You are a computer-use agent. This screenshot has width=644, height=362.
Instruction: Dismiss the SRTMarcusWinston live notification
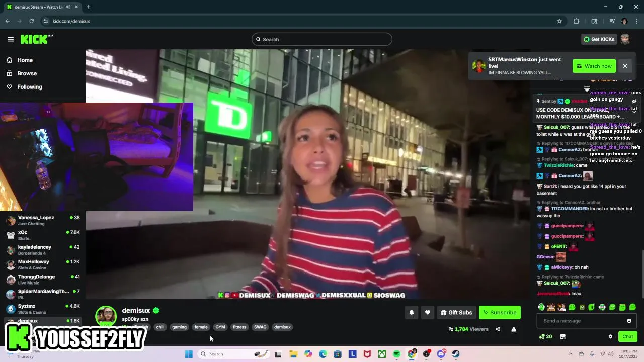pyautogui.click(x=625, y=66)
